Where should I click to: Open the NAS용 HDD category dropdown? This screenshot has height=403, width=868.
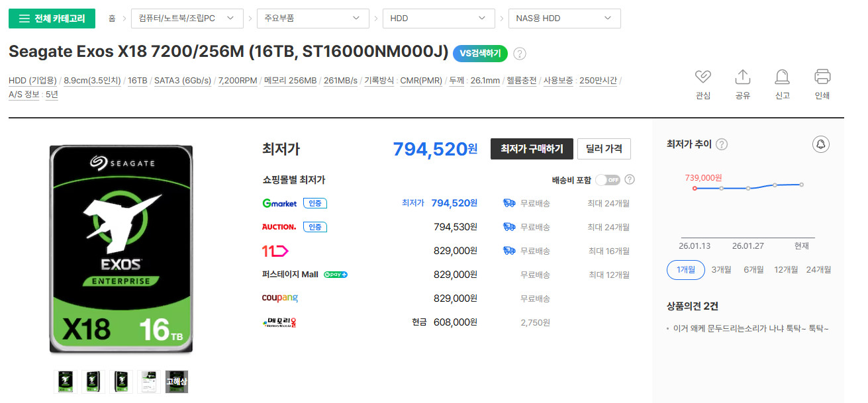point(564,18)
